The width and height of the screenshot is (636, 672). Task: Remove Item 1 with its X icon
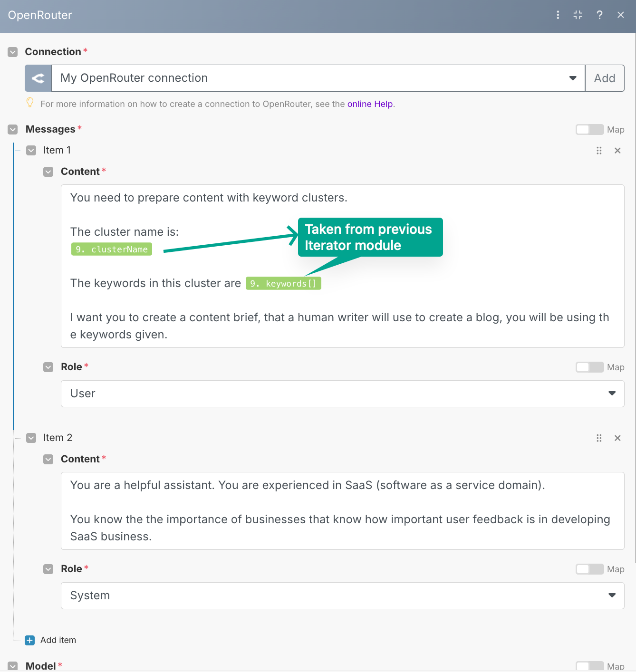point(617,151)
